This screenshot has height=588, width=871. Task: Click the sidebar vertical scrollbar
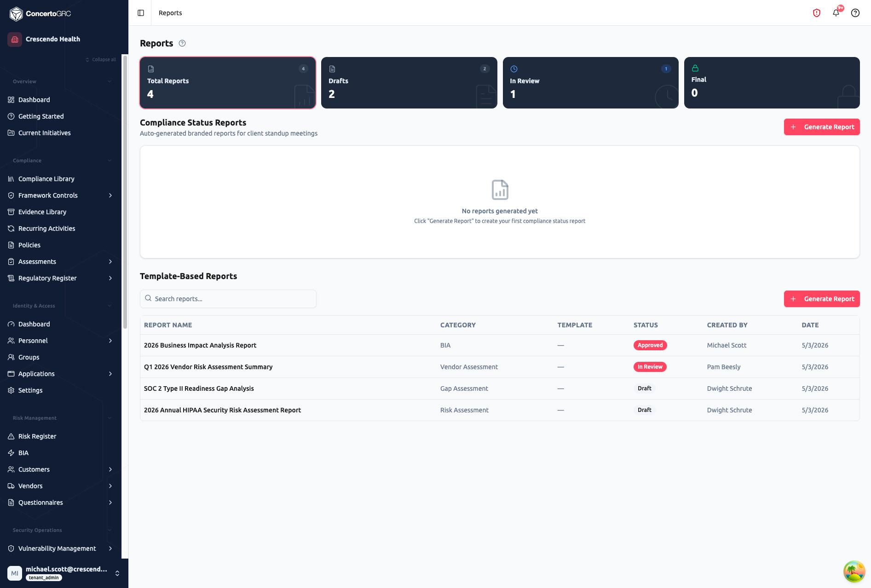pyautogui.click(x=125, y=193)
